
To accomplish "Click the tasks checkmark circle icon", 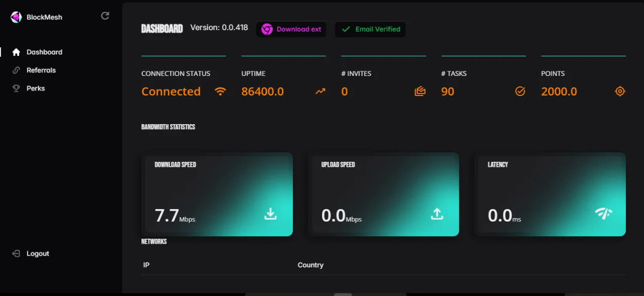I will click(520, 91).
